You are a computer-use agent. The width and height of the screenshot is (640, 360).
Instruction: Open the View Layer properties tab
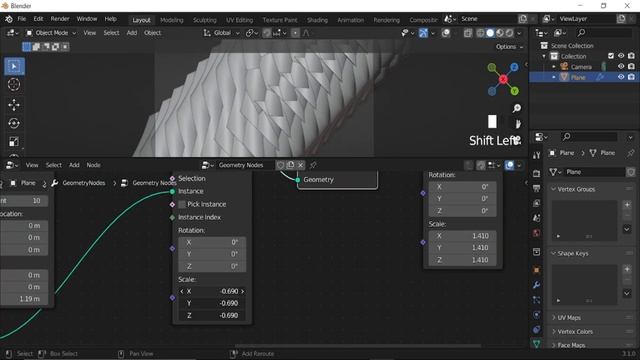[x=536, y=203]
